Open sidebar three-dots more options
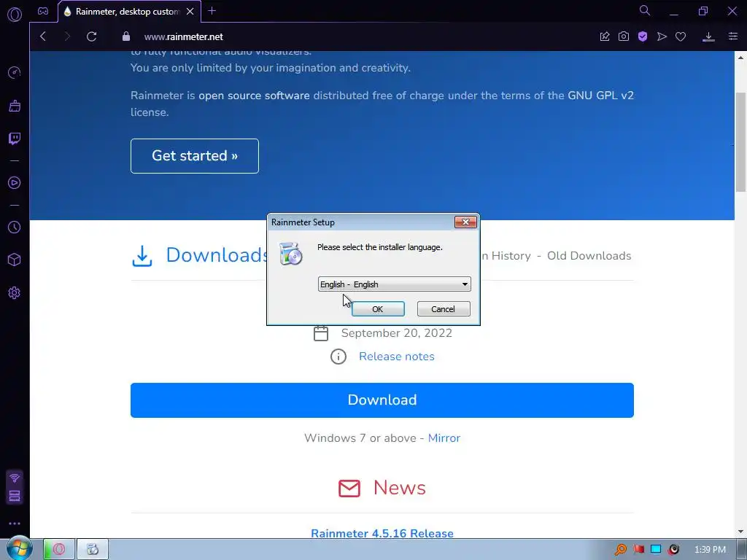 tap(15, 524)
